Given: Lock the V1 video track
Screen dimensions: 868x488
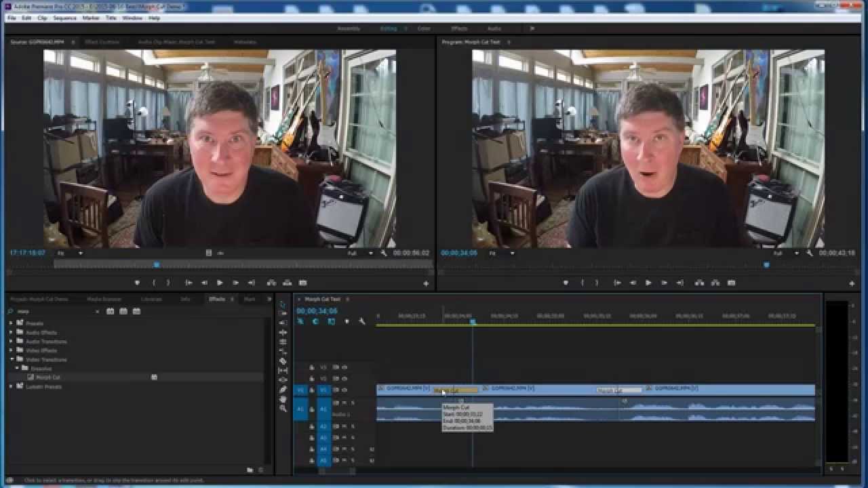Looking at the screenshot, I should click(312, 390).
